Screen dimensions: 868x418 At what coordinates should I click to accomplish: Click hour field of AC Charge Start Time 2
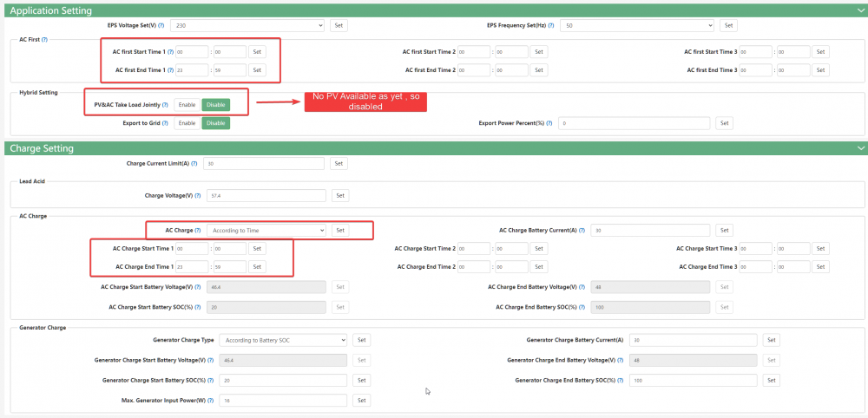(x=474, y=249)
